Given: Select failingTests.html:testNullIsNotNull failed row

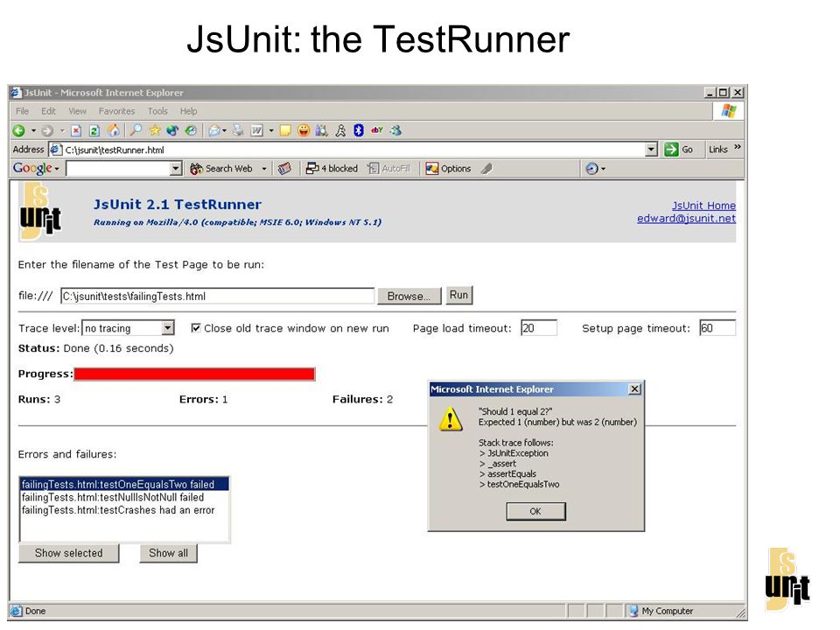Looking at the screenshot, I should pos(125,497).
